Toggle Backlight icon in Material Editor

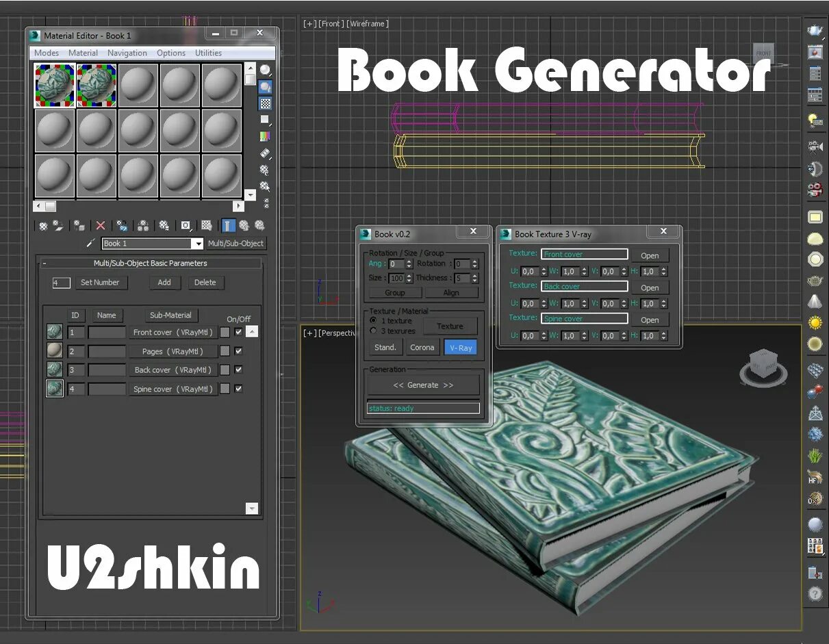point(265,86)
